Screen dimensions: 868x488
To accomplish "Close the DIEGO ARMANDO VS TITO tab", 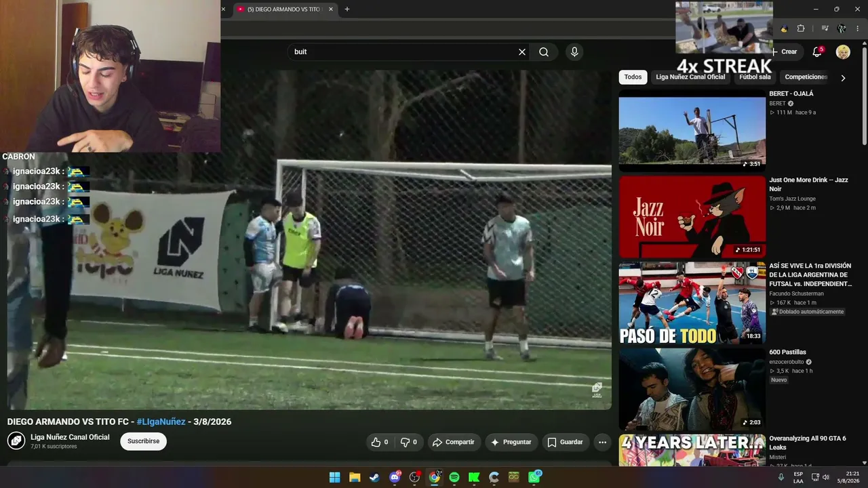I will coord(331,9).
